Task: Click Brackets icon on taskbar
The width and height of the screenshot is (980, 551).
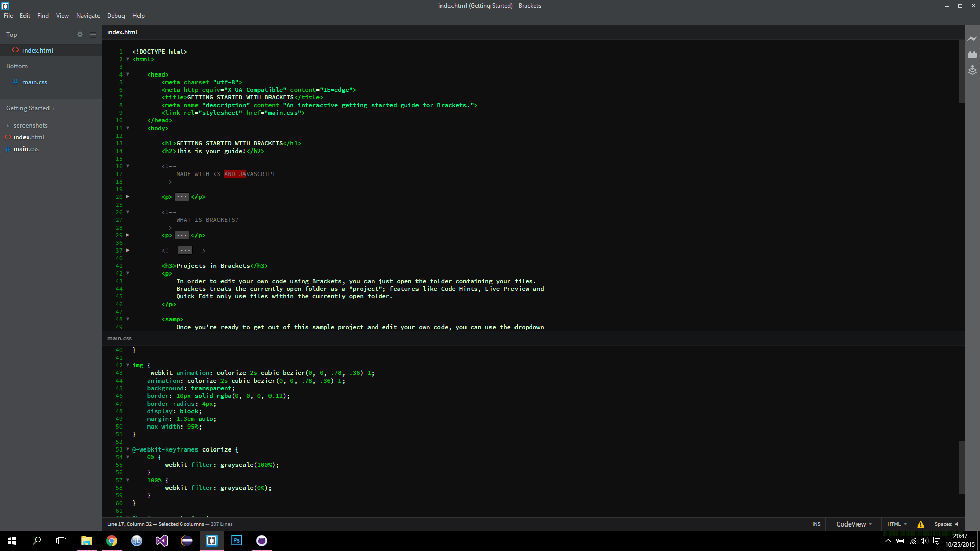Action: 212,541
